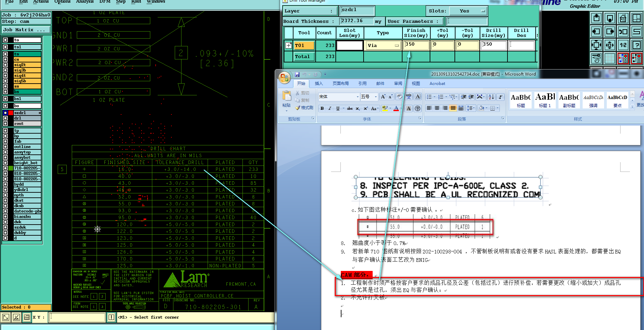
Task: Click the 标题 1 heading style
Action: tap(545, 100)
